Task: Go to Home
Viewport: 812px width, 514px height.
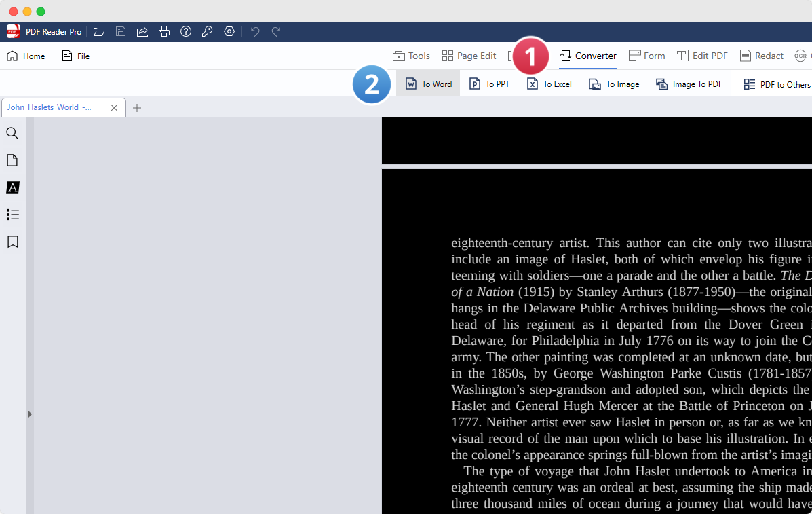Action: click(x=26, y=56)
